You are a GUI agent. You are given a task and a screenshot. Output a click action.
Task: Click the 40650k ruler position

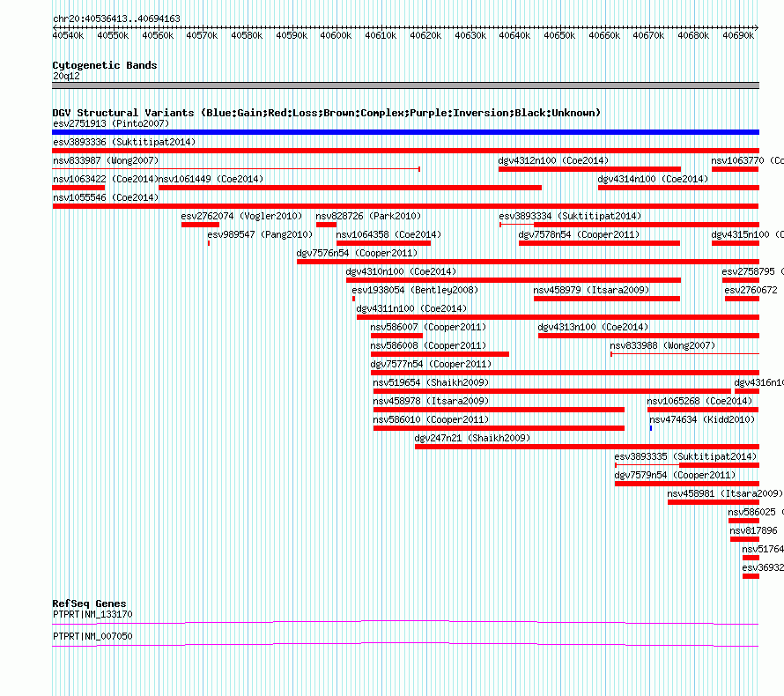point(559,35)
